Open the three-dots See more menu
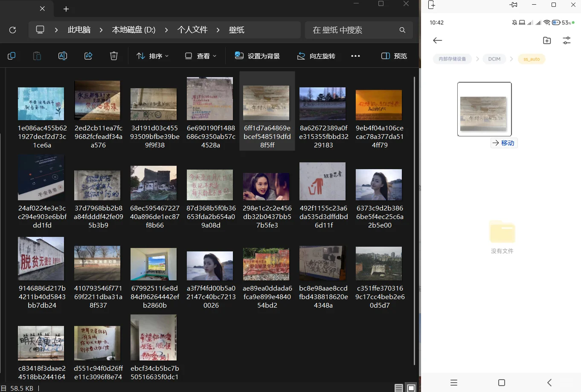Screen dimensions: 581x392 (x=355, y=56)
